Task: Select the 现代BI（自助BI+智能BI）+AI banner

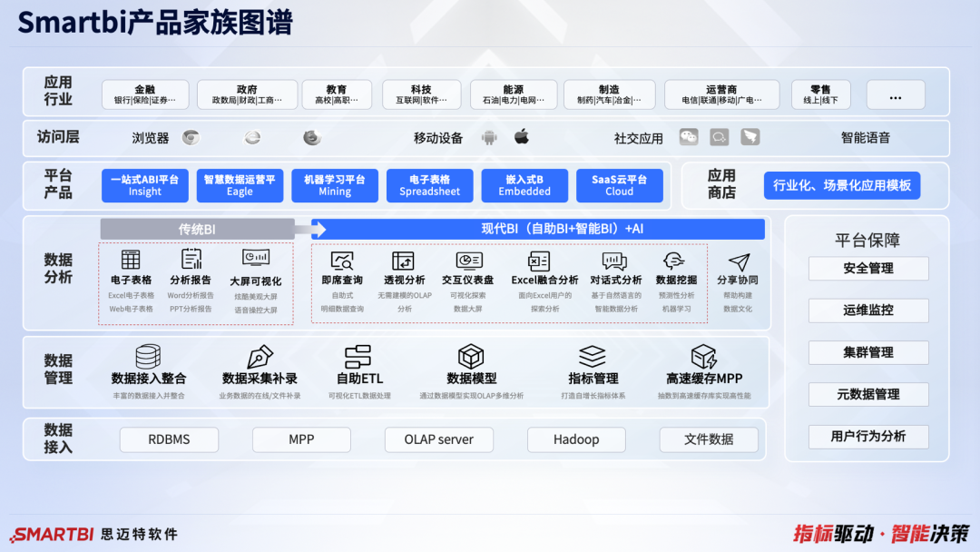Action: pos(539,229)
